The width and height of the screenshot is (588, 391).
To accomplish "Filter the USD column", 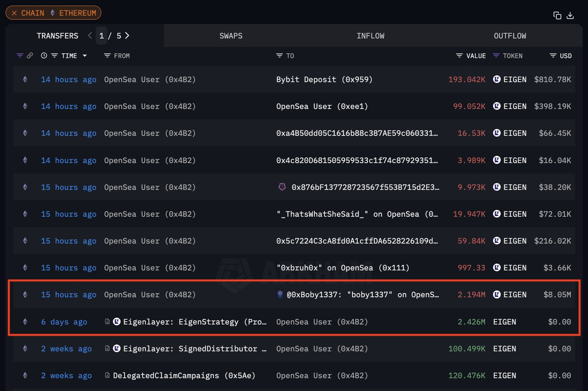I will [553, 56].
